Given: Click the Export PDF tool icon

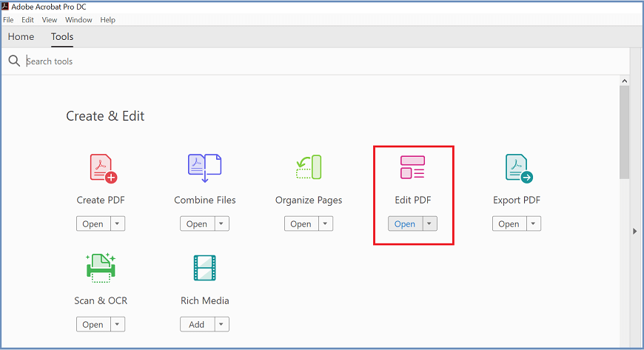Looking at the screenshot, I should coord(519,168).
